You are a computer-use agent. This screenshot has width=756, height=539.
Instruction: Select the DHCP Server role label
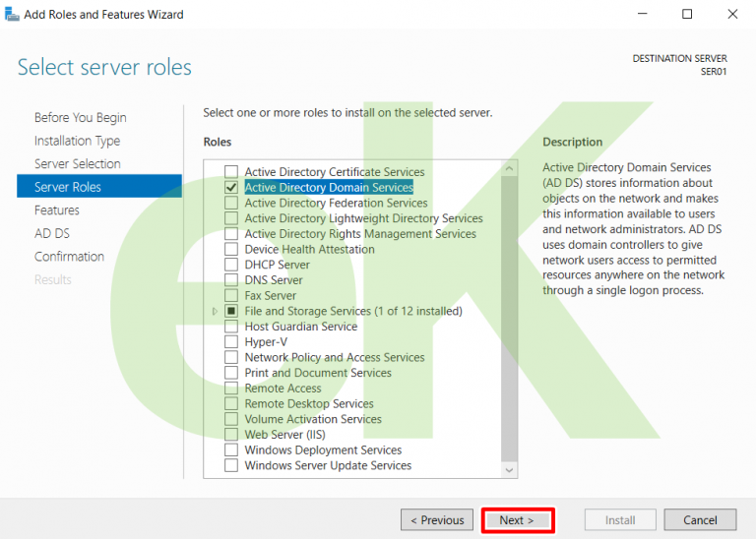(278, 265)
